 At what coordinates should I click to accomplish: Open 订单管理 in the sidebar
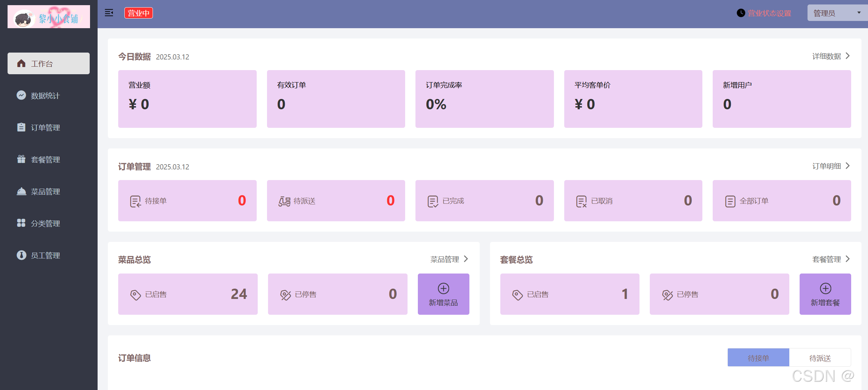point(48,127)
